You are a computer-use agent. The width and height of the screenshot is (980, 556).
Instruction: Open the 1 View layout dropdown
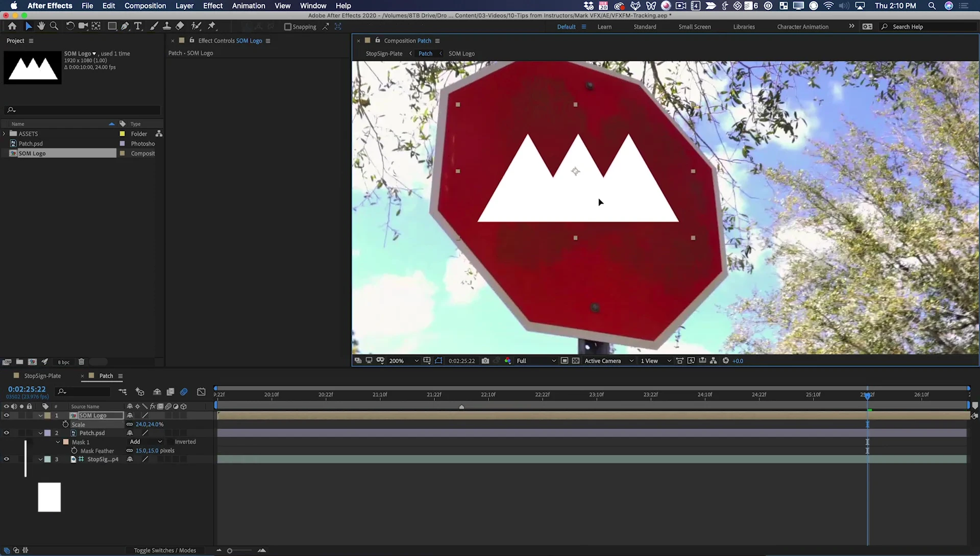(656, 361)
